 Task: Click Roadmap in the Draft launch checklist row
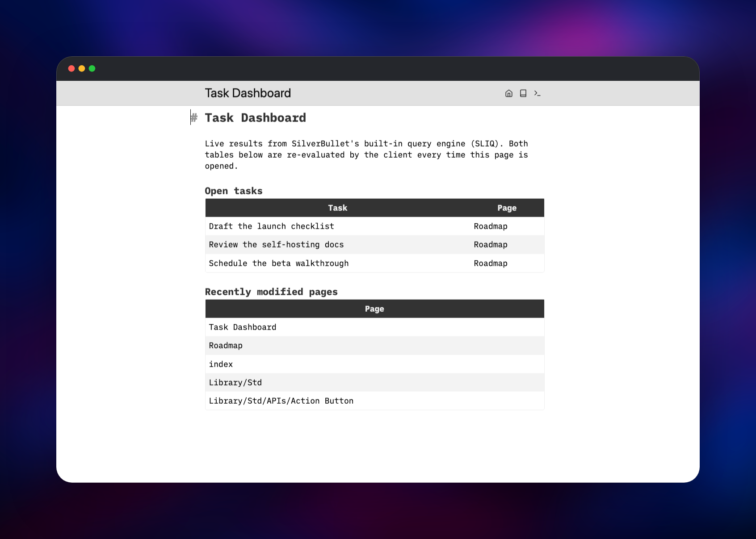pos(491,226)
